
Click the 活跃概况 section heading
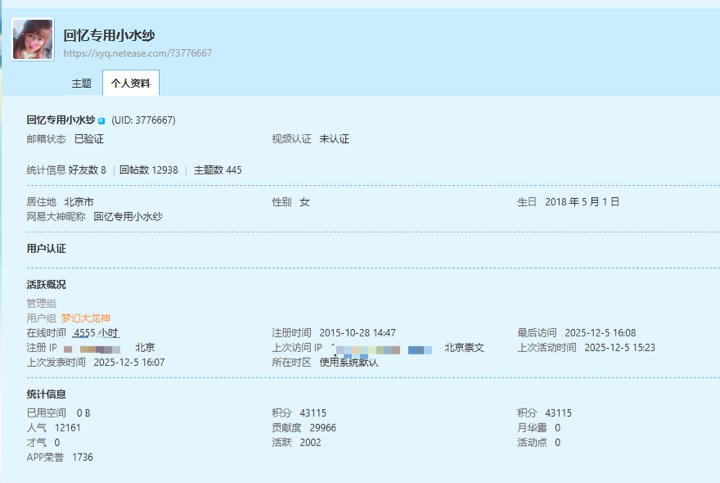point(46,285)
